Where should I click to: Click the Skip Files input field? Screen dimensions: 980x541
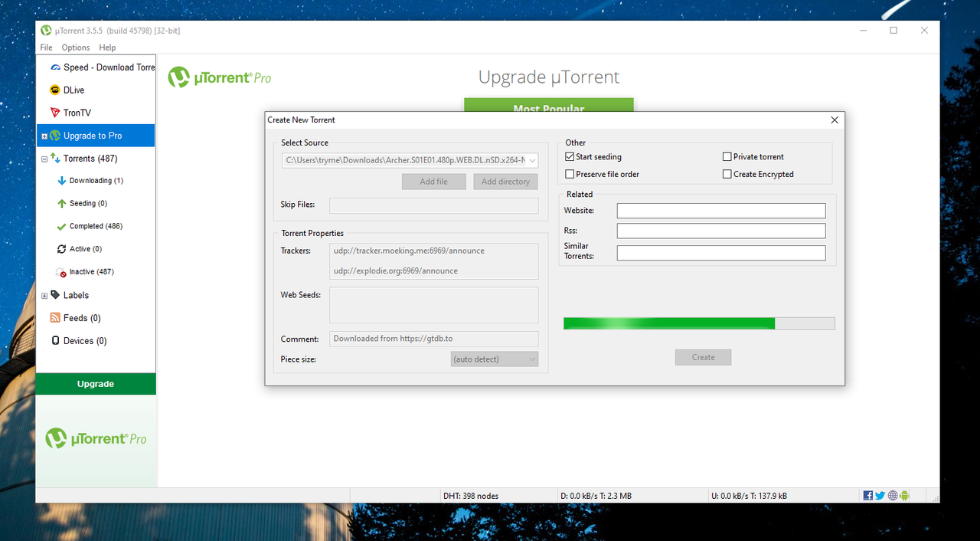coord(434,205)
